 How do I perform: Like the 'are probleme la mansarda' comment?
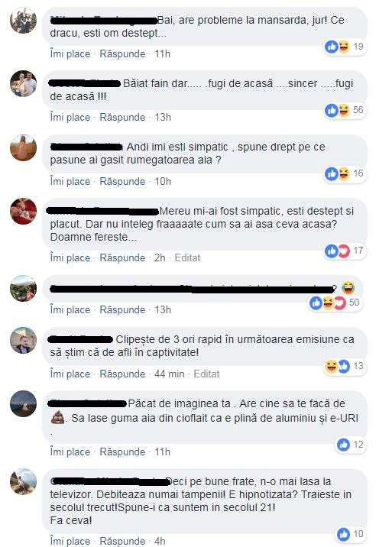[x=70, y=54]
